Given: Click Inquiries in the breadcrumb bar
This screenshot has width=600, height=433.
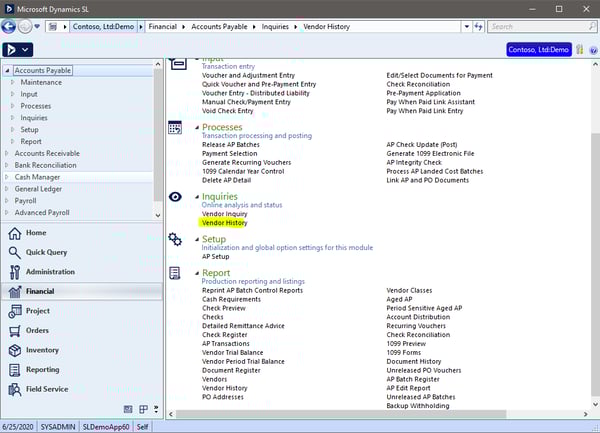Looking at the screenshot, I should [x=275, y=27].
